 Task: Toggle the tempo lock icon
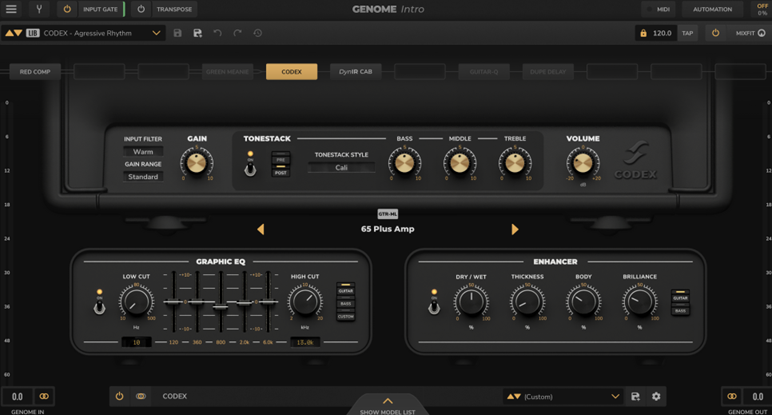[643, 33]
